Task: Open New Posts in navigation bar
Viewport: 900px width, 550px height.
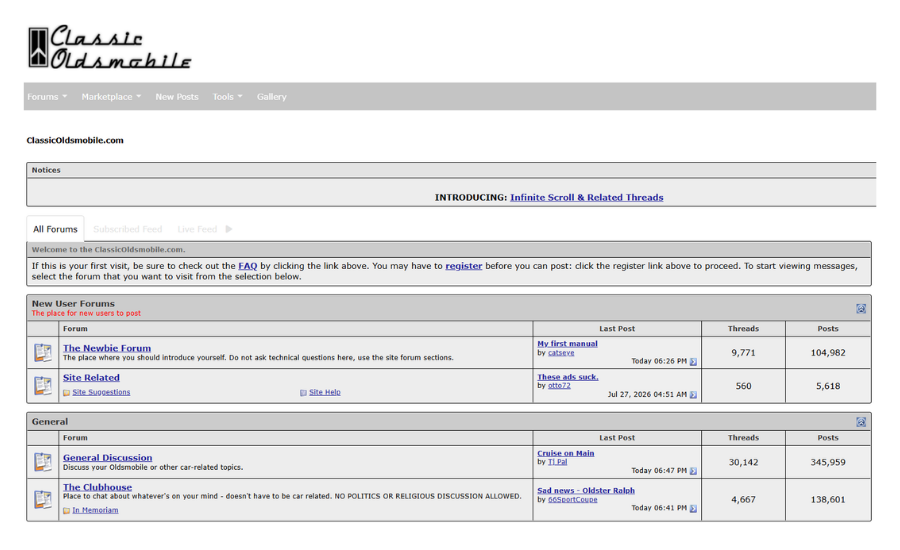Action: point(177,96)
